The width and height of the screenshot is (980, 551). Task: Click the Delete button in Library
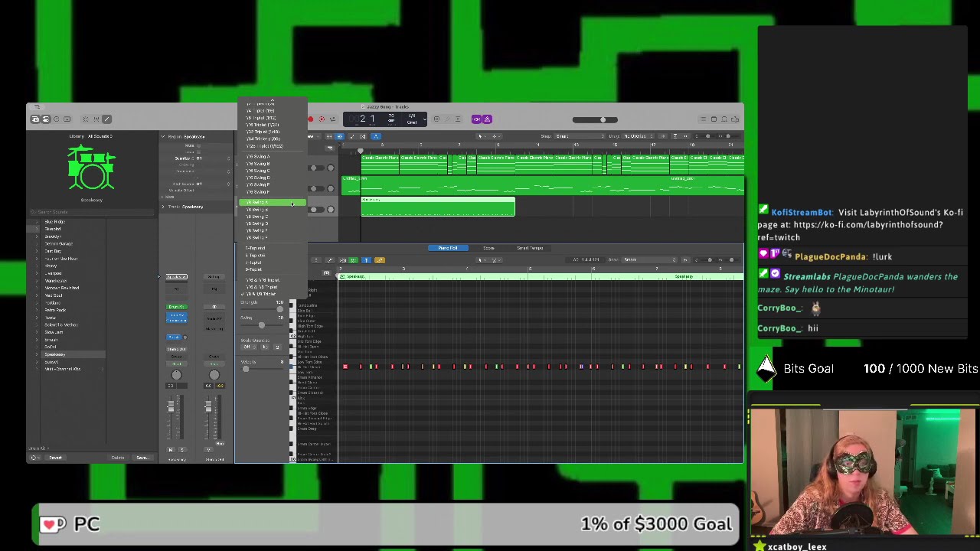pos(118,458)
